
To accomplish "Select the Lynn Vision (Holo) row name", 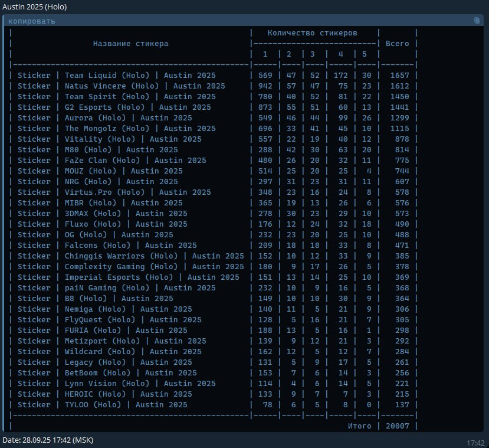I will [x=116, y=383].
